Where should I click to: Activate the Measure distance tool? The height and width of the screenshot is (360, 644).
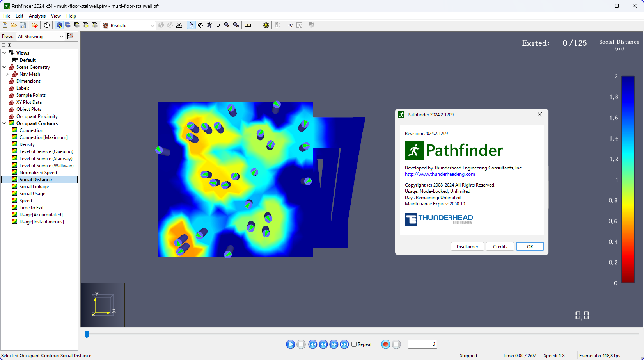[x=248, y=25]
